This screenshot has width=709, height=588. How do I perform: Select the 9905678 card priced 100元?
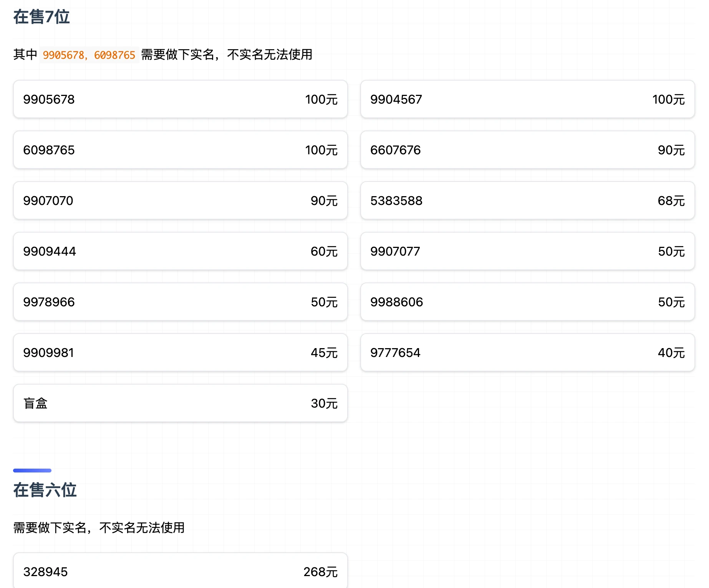(180, 99)
